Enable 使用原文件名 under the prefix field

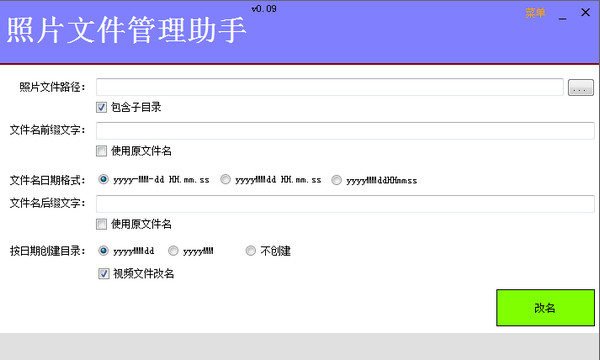pos(101,151)
